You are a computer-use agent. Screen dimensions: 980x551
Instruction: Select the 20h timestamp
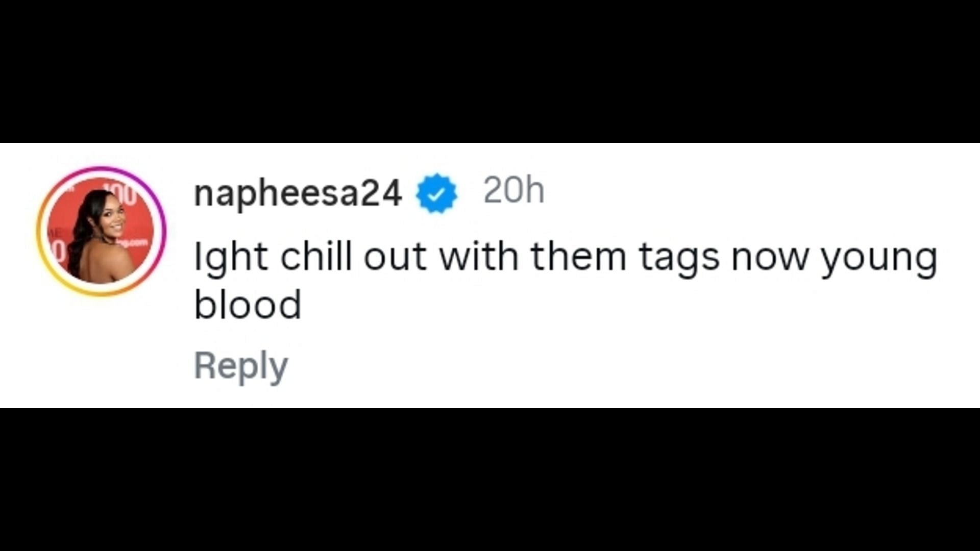514,191
